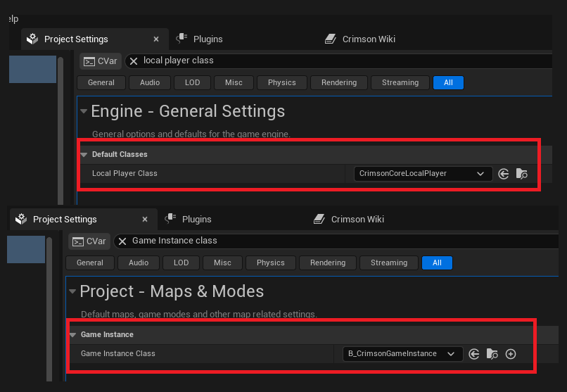The image size is (567, 392).
Task: Browse to Game Instance Class in Content Browser
Action: click(x=492, y=354)
